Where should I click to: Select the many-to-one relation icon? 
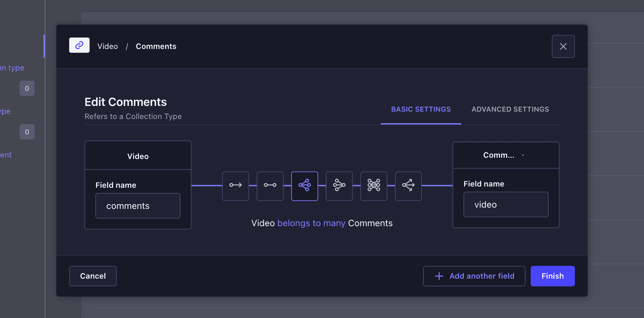coord(339,186)
